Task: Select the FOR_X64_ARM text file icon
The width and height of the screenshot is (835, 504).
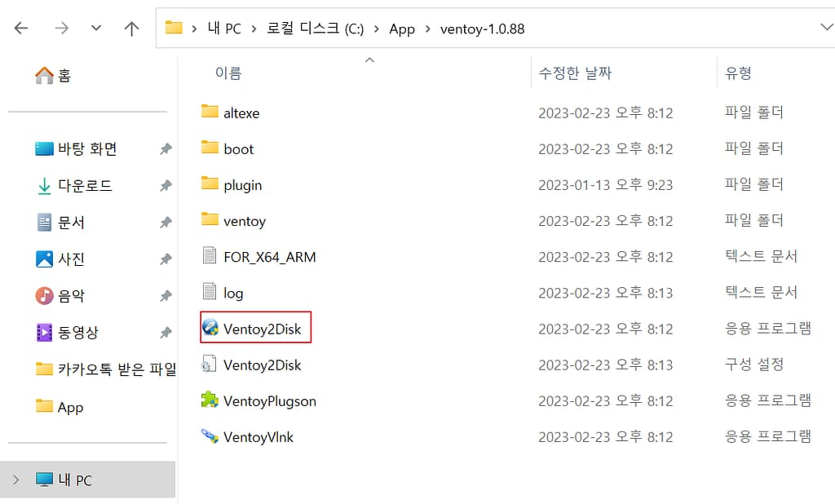Action: [210, 256]
